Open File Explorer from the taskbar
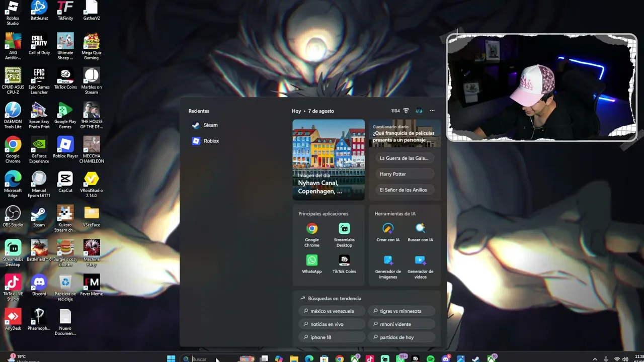 294,358
